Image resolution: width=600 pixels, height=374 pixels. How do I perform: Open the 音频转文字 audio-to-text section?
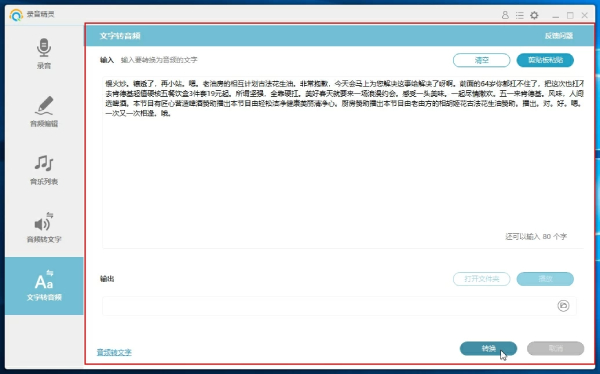coord(44,227)
